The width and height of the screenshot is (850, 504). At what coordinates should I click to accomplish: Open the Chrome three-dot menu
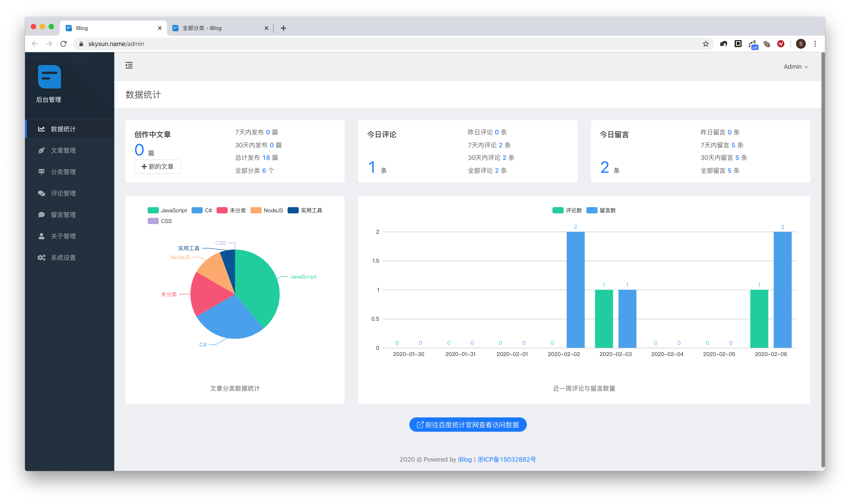(815, 44)
